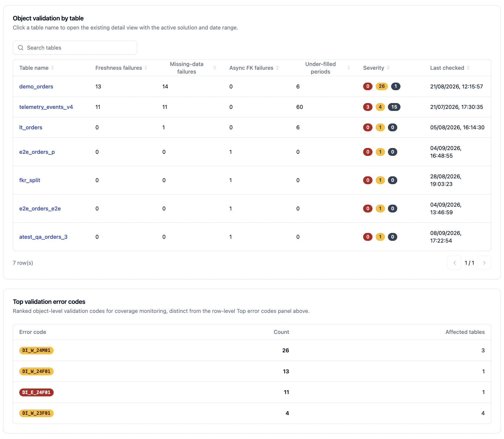Open demo_orders table details
Image resolution: width=504 pixels, height=439 pixels.
36,86
